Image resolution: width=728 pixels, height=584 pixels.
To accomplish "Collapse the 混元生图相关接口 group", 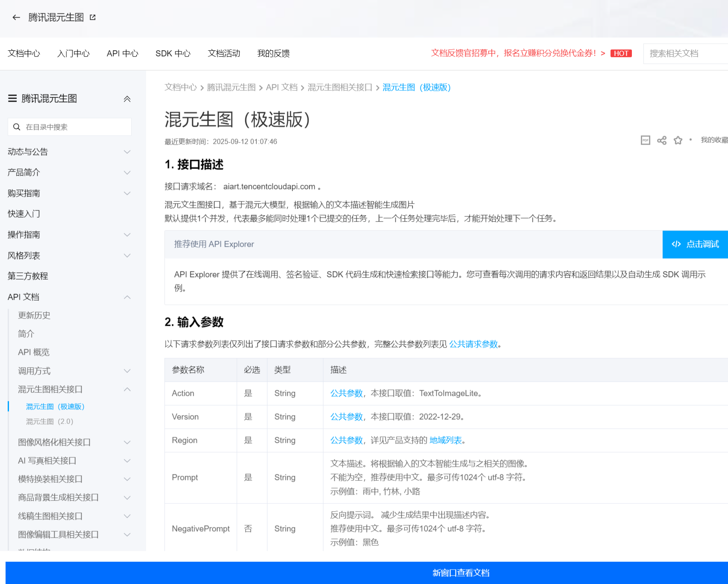I will pyautogui.click(x=127, y=390).
